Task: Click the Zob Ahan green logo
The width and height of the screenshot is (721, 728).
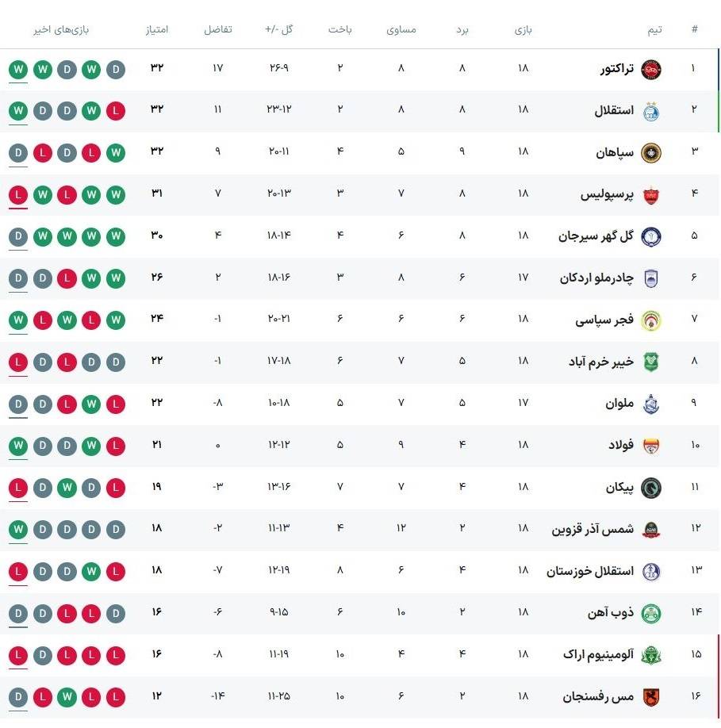Action: coord(650,613)
